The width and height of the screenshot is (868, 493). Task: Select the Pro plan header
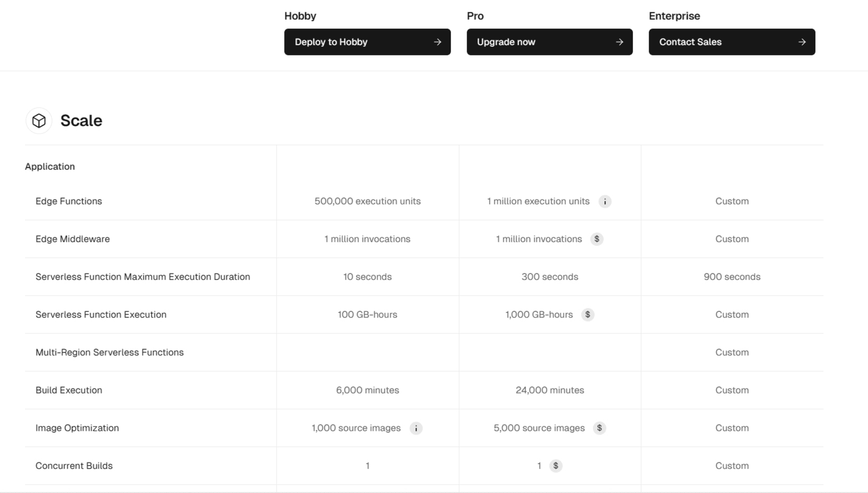pyautogui.click(x=474, y=16)
